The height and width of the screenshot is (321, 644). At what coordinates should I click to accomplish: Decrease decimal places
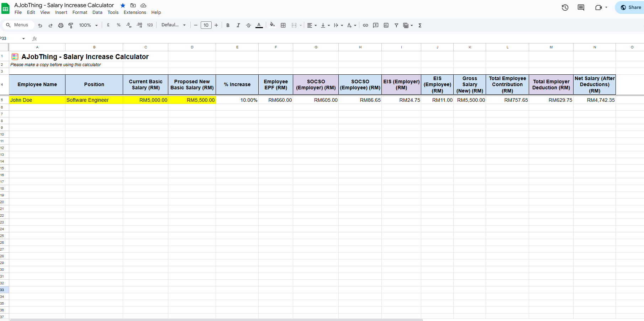129,25
